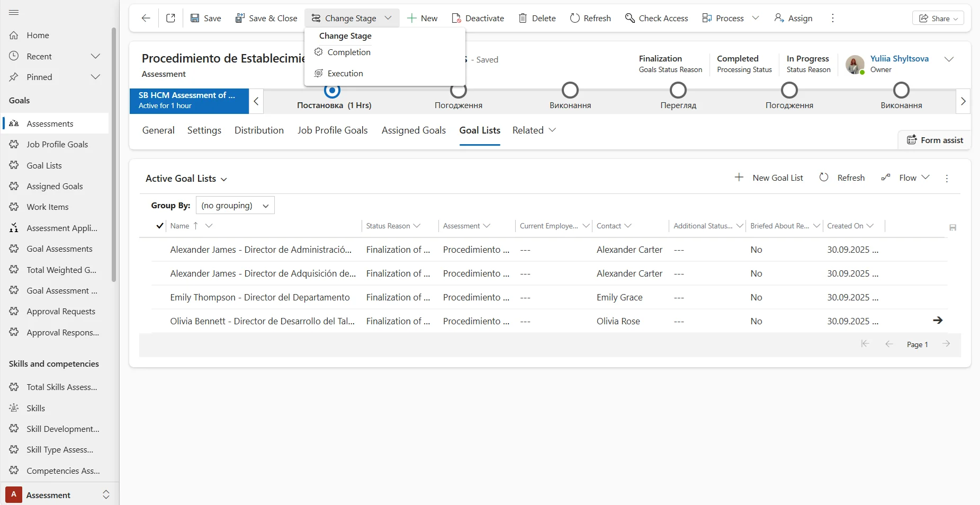Click the Delete trash icon
980x505 pixels.
523,18
